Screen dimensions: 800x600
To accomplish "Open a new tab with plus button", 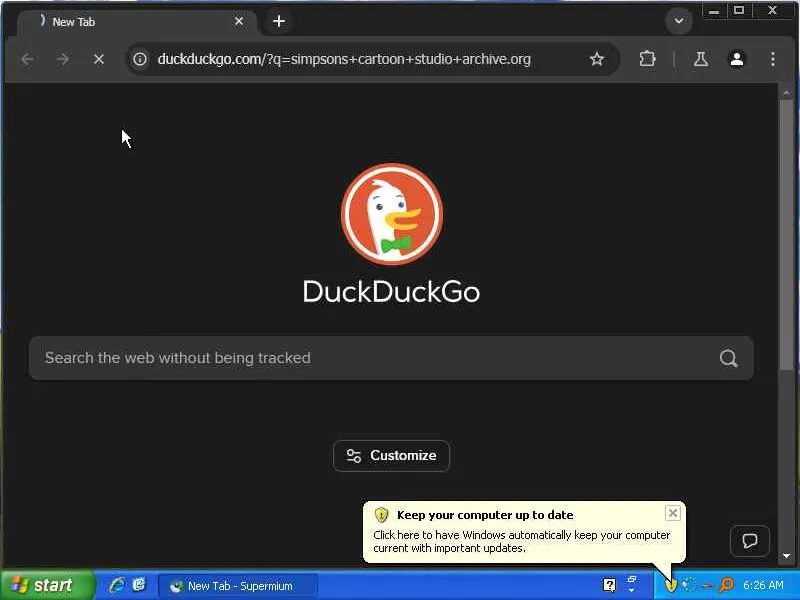I will tap(279, 21).
